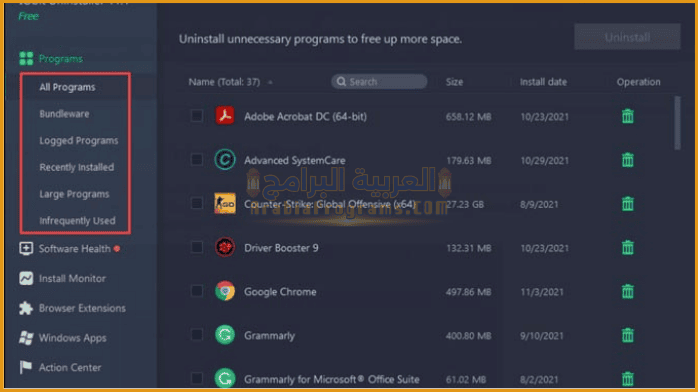Click trash icon for Grammarly row
Screen dimensions: 698x392
(x=628, y=335)
